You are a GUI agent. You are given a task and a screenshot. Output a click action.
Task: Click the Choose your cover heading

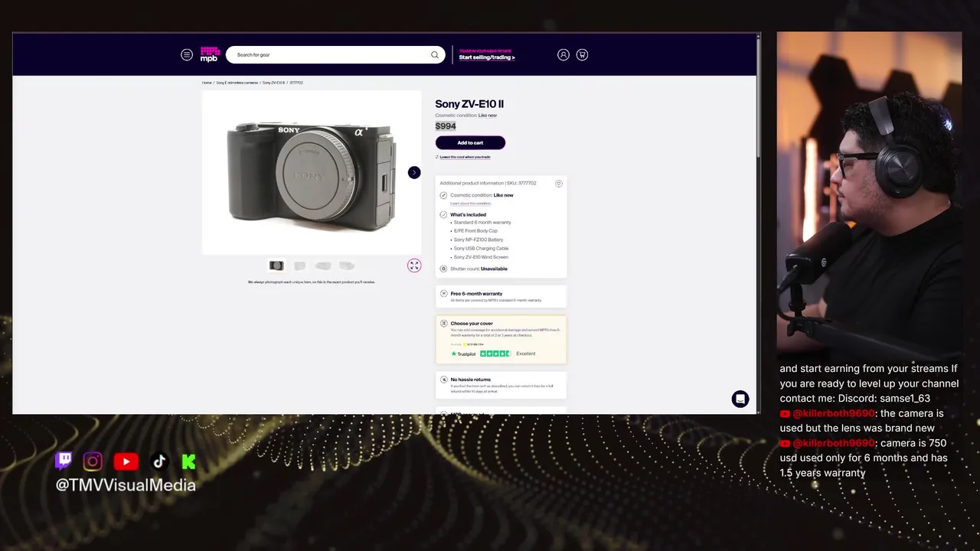(472, 324)
